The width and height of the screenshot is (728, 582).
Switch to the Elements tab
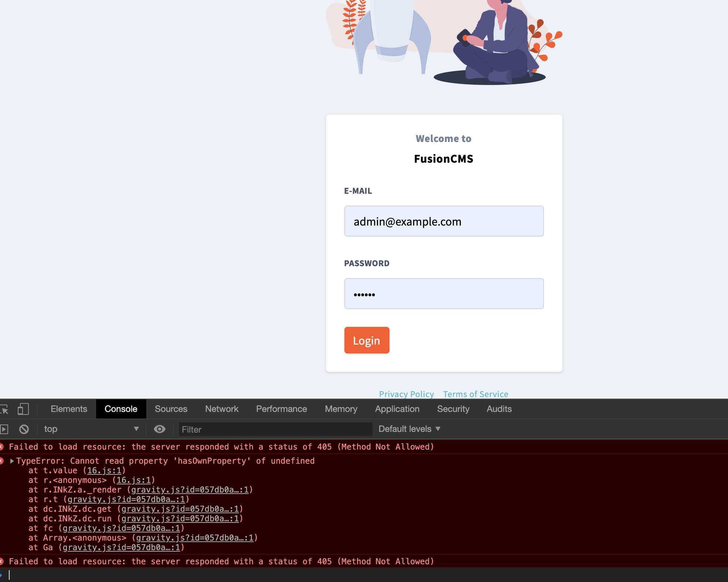(x=69, y=409)
